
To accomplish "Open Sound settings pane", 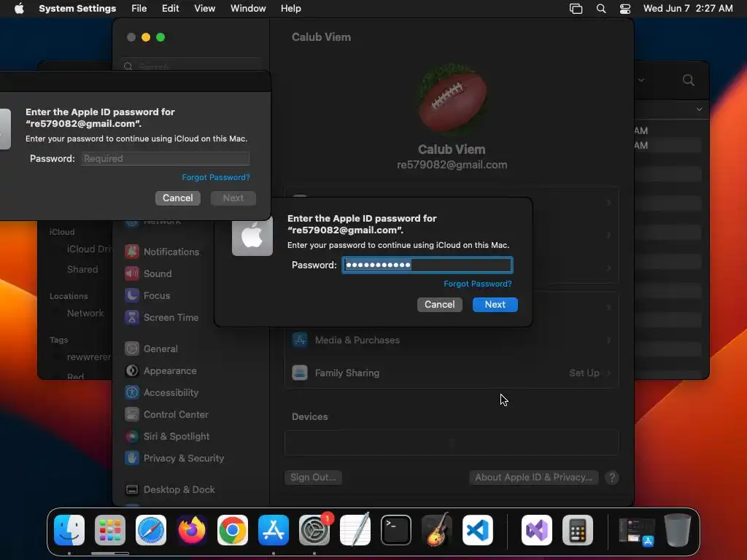I will tap(148, 273).
